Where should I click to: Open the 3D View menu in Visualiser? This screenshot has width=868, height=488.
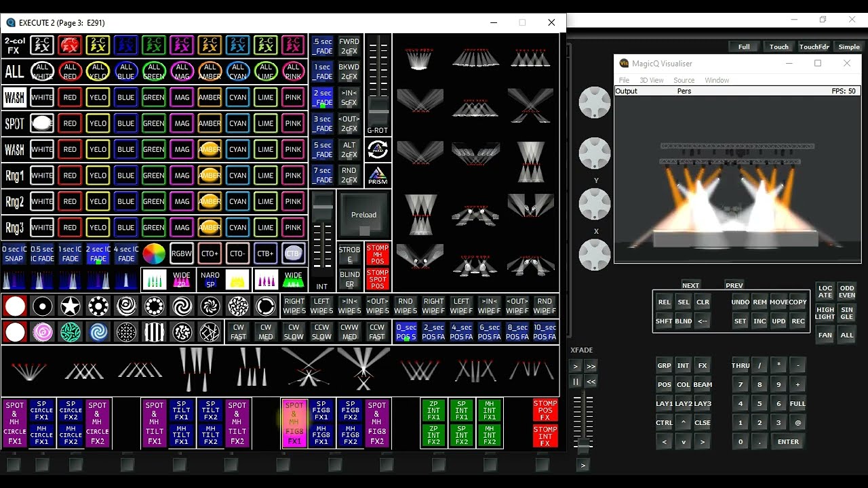(x=652, y=80)
